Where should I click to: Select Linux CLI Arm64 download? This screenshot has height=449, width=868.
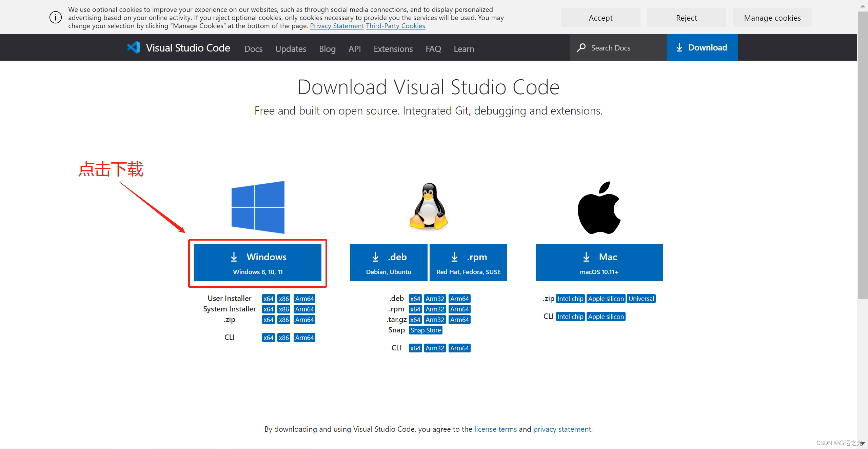[x=459, y=348]
